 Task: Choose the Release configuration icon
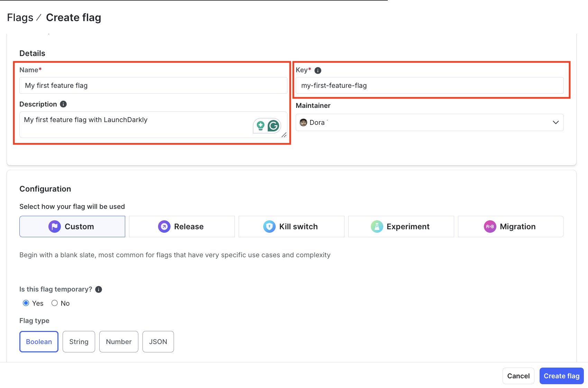pos(164,226)
